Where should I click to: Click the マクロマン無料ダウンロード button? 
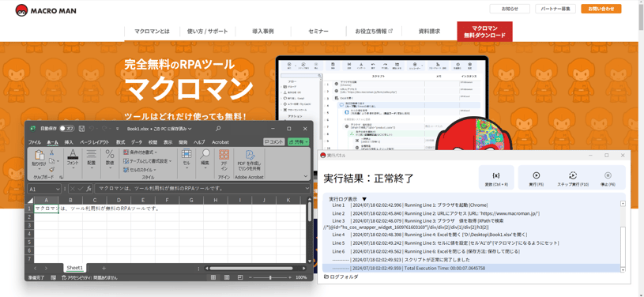[484, 32]
